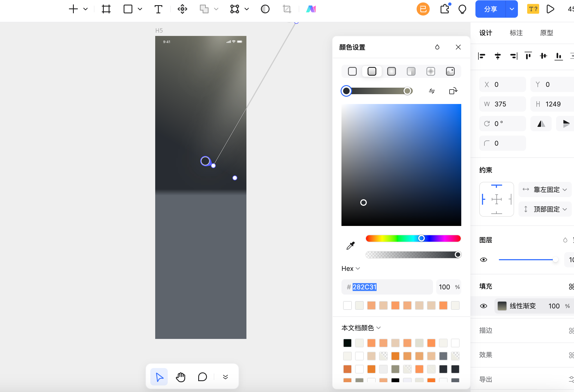Viewport: 574px width, 392px height.
Task: Expand the rectangle shape dropdown arrow
Action: (x=140, y=9)
